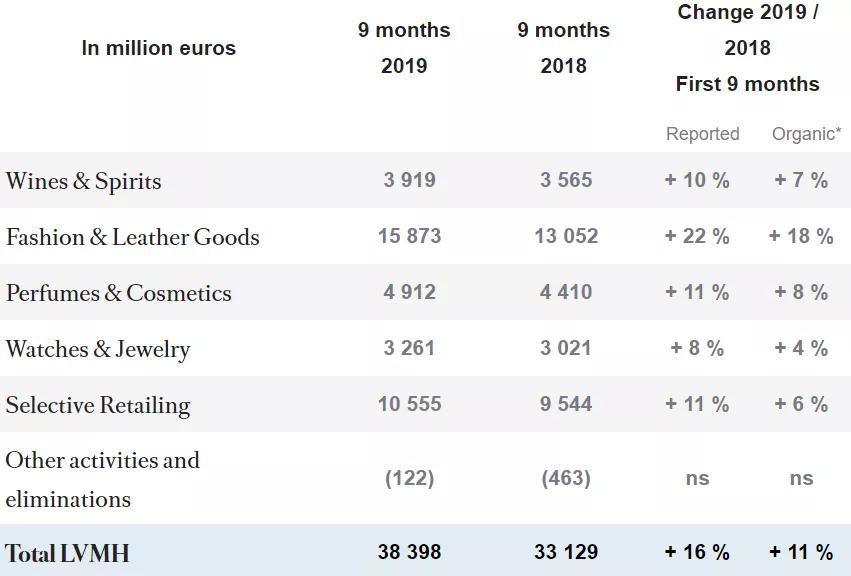Select the + 22 % reported change cell
The width and height of the screenshot is (851, 576).
pyautogui.click(x=697, y=236)
